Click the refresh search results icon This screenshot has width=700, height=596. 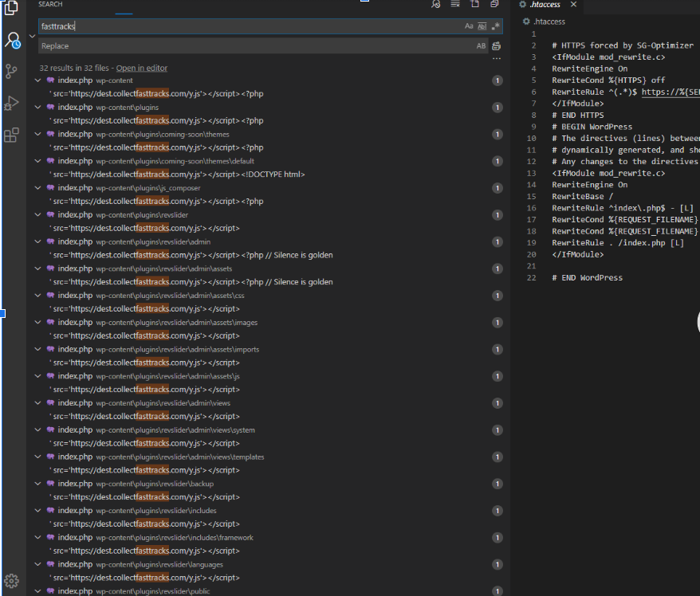tap(436, 4)
